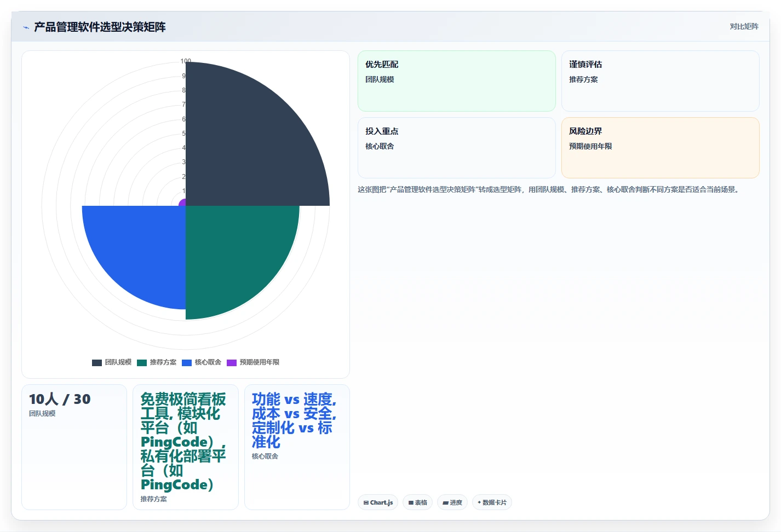
Task: Click the Chart.js chip's small icon
Action: (x=366, y=502)
